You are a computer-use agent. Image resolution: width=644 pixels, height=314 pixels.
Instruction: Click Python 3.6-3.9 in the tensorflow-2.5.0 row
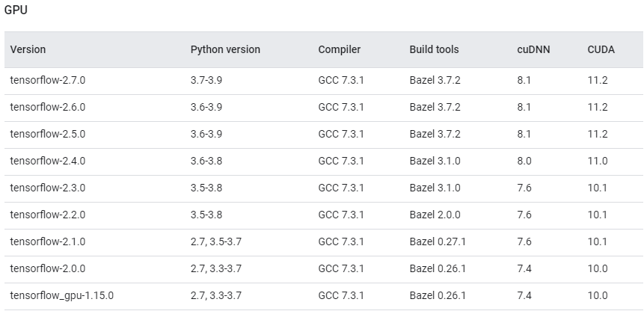206,135
